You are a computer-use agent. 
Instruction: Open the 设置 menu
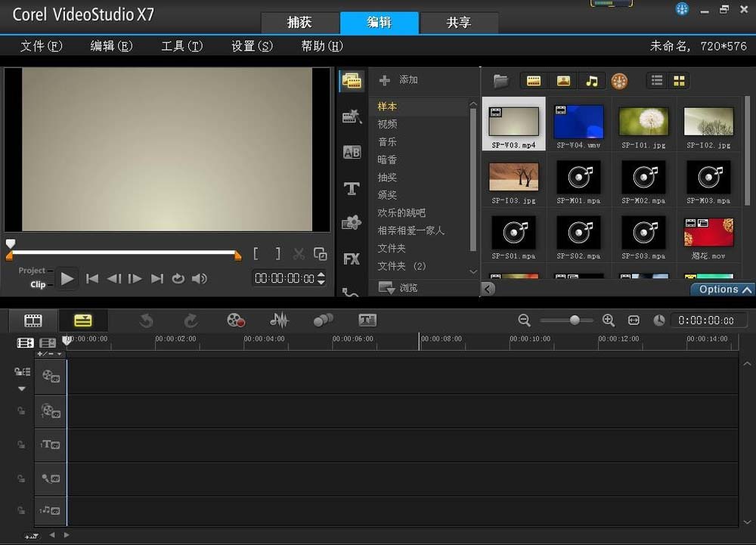click(x=250, y=45)
